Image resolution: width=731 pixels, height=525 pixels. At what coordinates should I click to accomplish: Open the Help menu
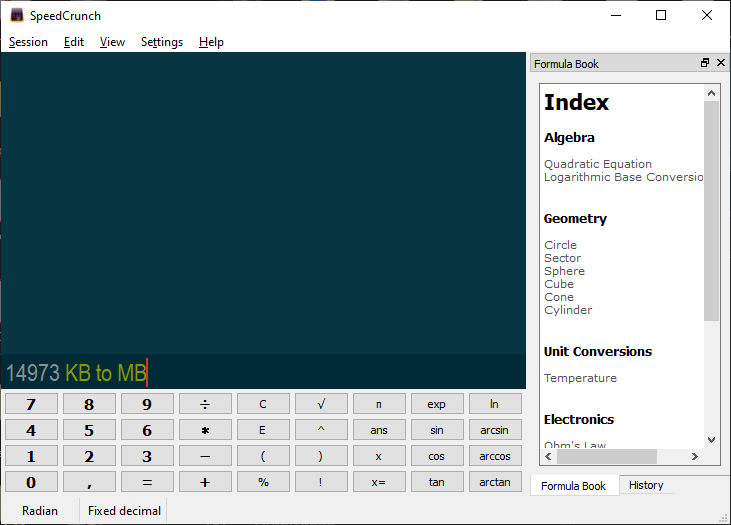point(211,42)
